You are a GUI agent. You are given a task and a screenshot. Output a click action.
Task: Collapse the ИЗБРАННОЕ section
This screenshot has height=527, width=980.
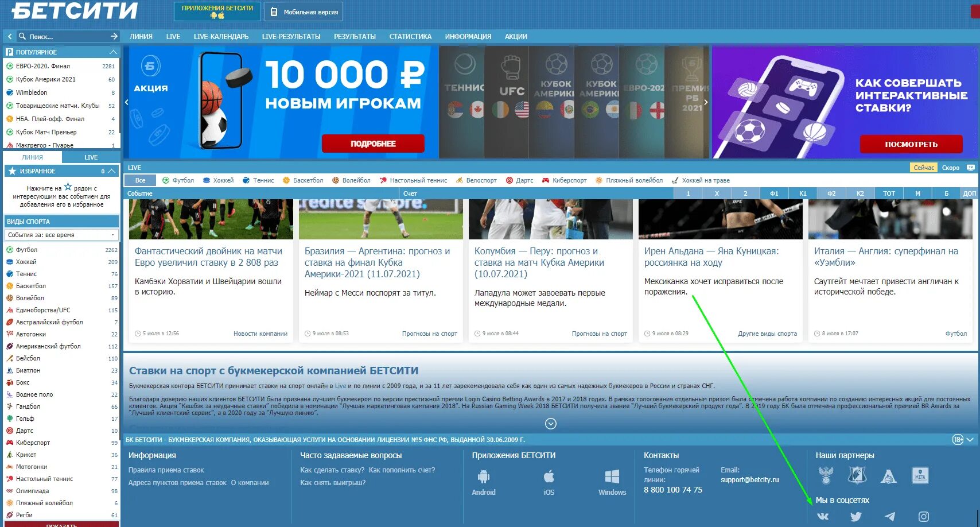click(112, 171)
